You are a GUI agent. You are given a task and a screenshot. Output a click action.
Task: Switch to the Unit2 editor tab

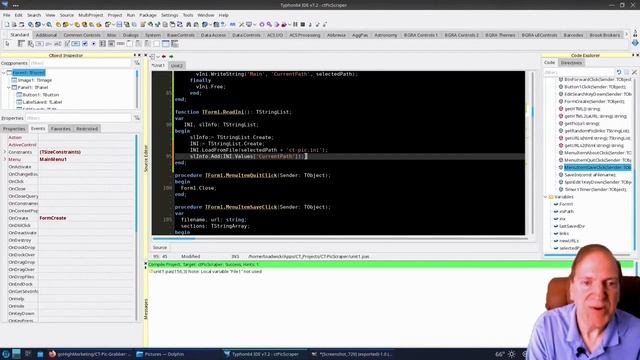pyautogui.click(x=176, y=65)
